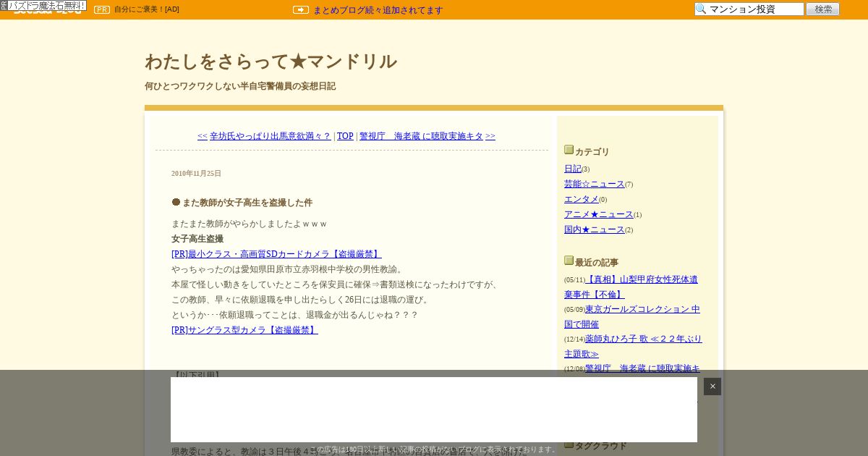
Task: Click blog subtitle 何ひとつワクワクしない半自宅警備員の妄想日記
Action: coord(240,86)
